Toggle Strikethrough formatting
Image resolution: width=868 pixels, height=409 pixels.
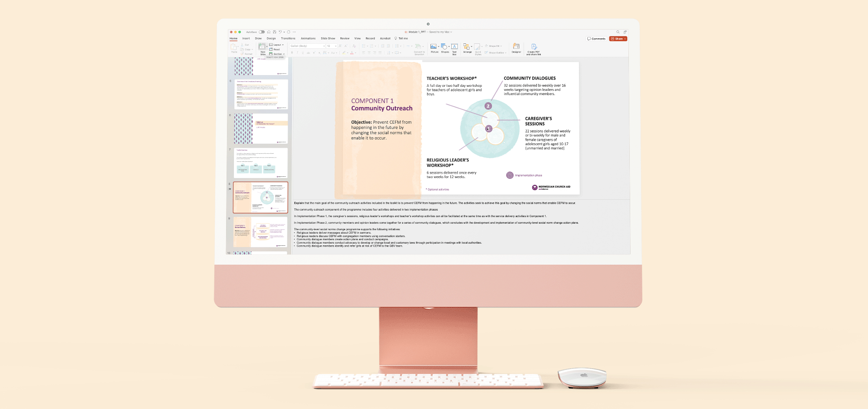point(308,53)
